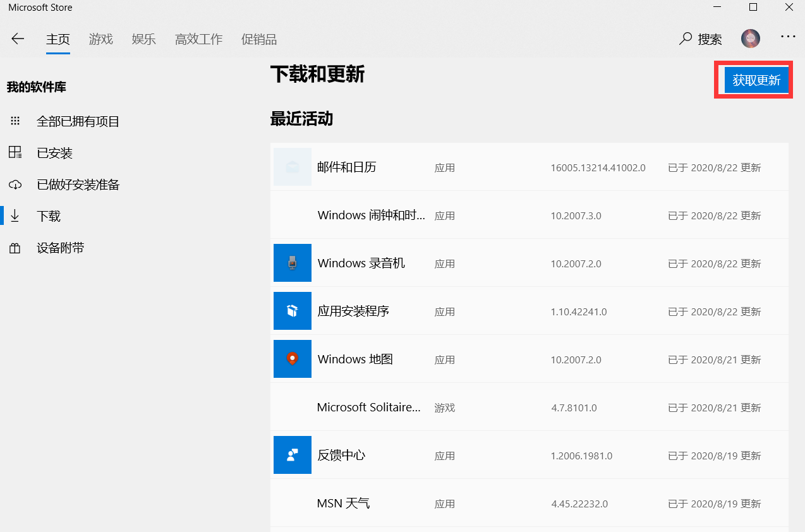This screenshot has width=805, height=532.
Task: Click 已于 2020/8/21 更新 for Windows 地图
Action: coord(715,360)
